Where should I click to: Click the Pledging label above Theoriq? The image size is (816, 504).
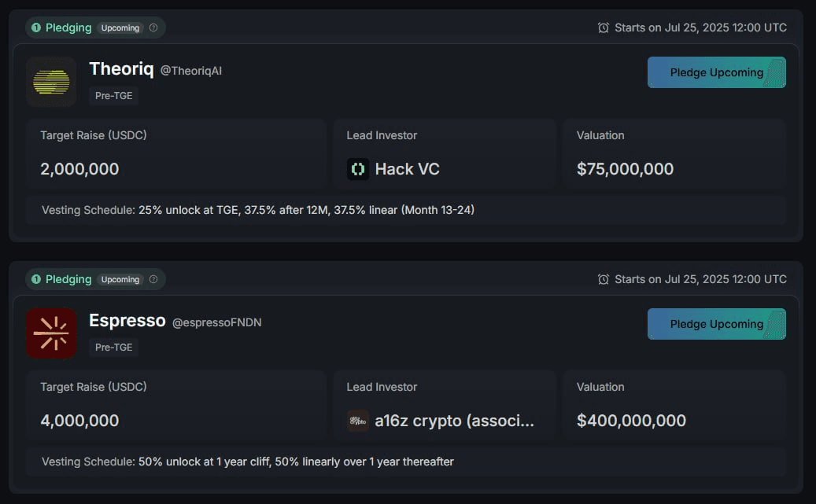pyautogui.click(x=68, y=28)
